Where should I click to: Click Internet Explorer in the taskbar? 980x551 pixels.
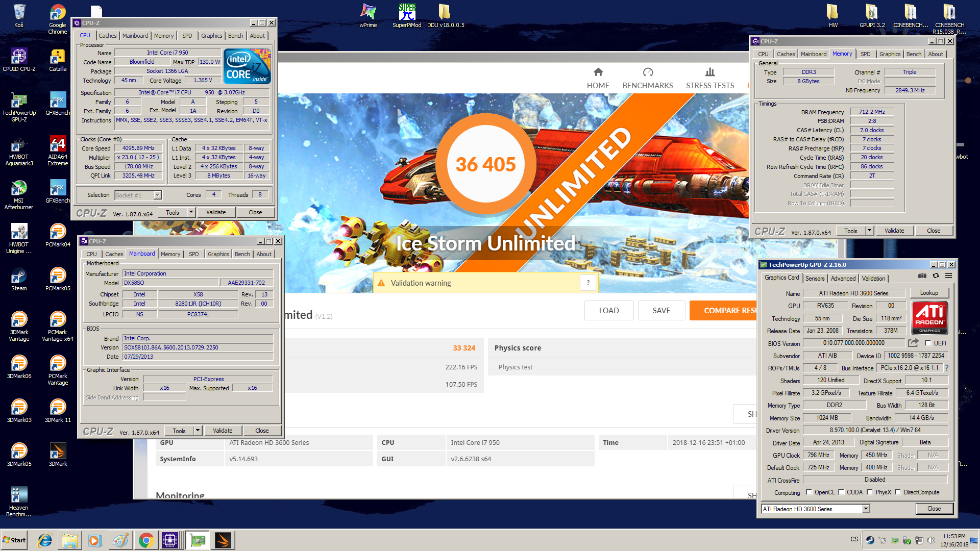45,540
